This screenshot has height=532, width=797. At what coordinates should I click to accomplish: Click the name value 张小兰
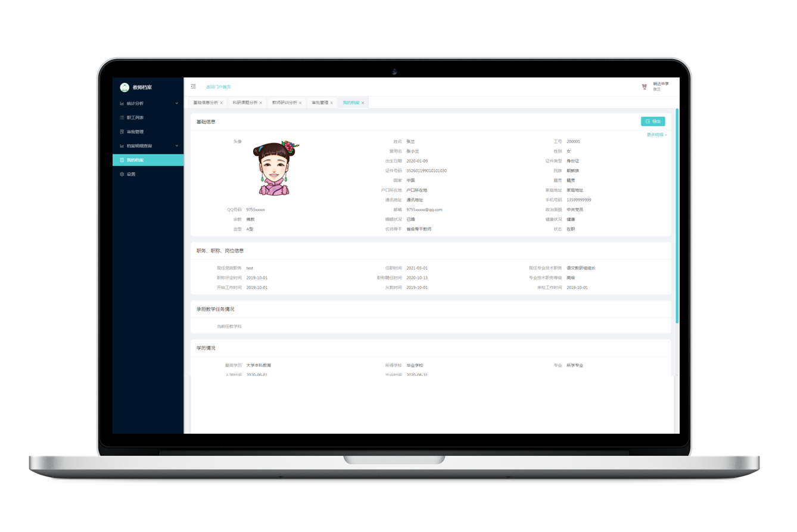[x=413, y=151]
